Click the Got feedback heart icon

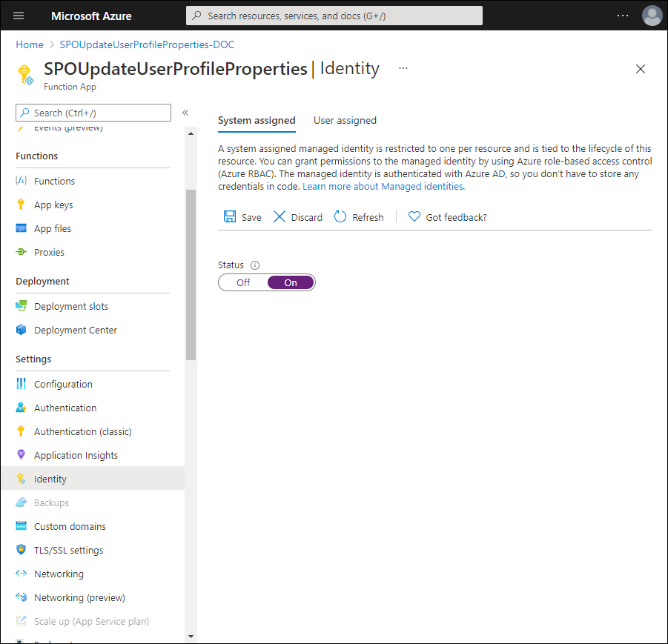[414, 217]
